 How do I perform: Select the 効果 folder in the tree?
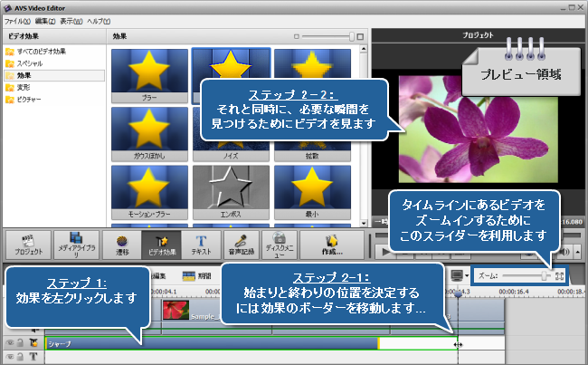point(54,75)
